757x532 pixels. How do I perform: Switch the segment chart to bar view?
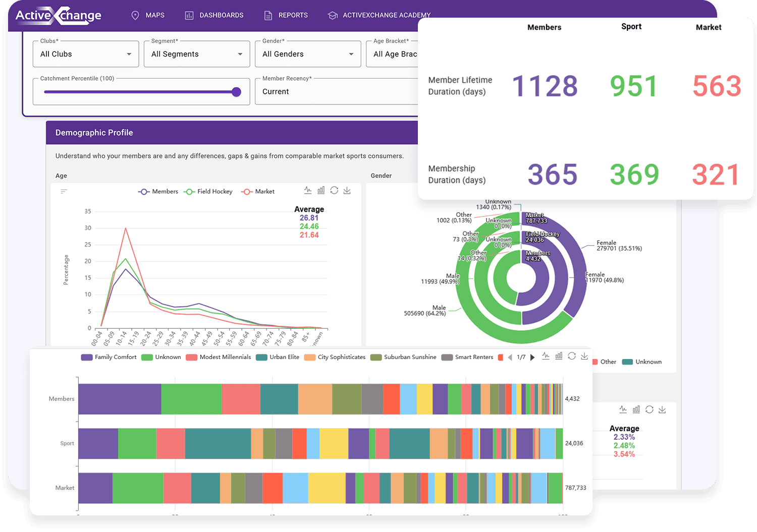pyautogui.click(x=559, y=356)
